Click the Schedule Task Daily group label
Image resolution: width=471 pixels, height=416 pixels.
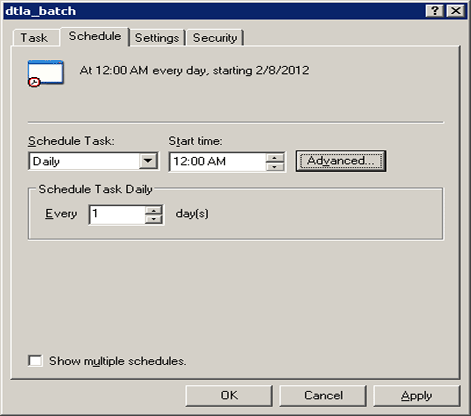[95, 189]
